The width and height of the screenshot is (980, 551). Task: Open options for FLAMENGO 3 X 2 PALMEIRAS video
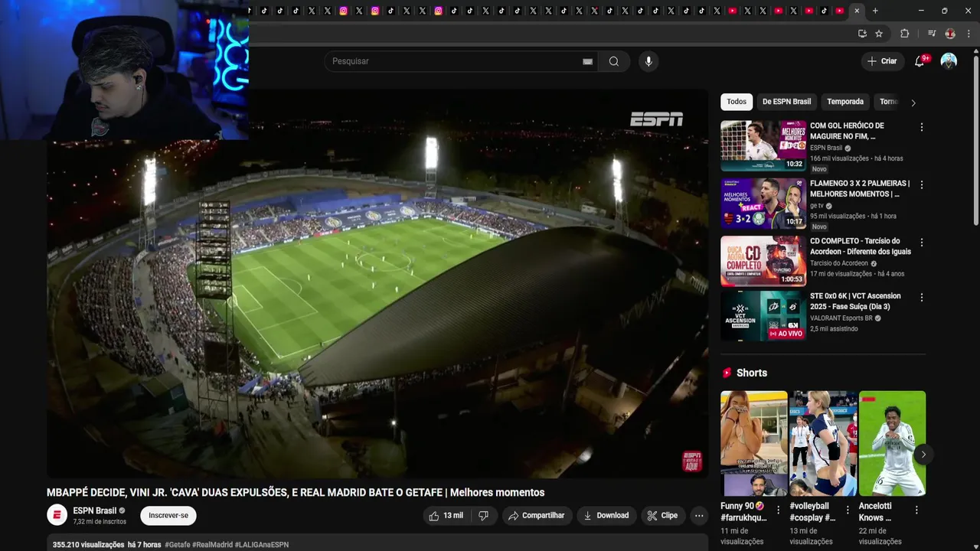[x=922, y=185]
